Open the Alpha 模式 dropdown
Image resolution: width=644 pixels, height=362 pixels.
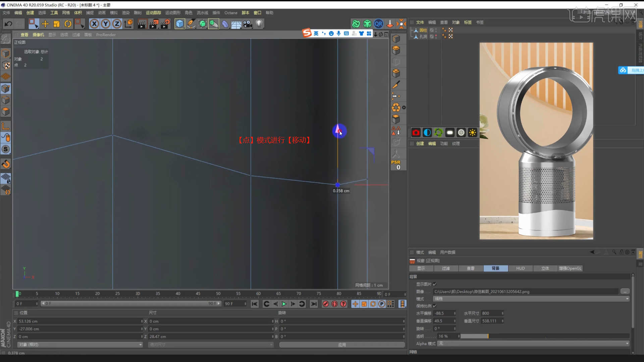point(534,344)
